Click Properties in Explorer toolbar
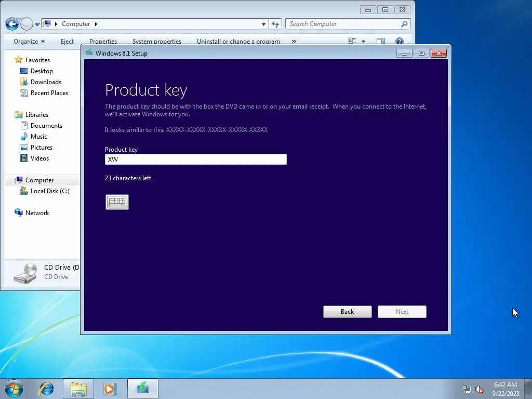 103,42
